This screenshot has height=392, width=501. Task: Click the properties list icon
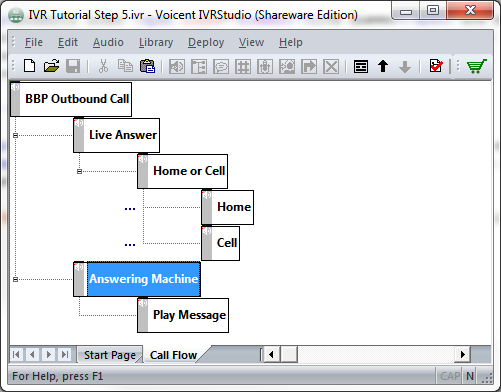click(361, 66)
